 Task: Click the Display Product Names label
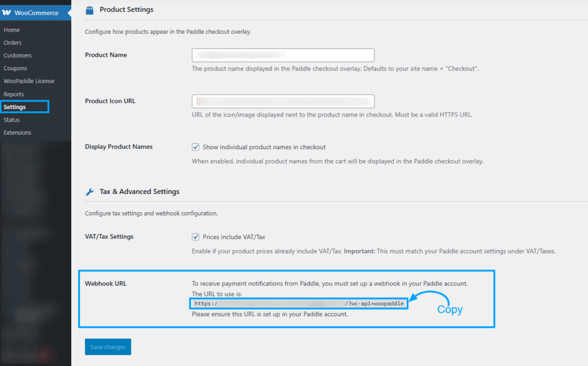pyautogui.click(x=119, y=147)
